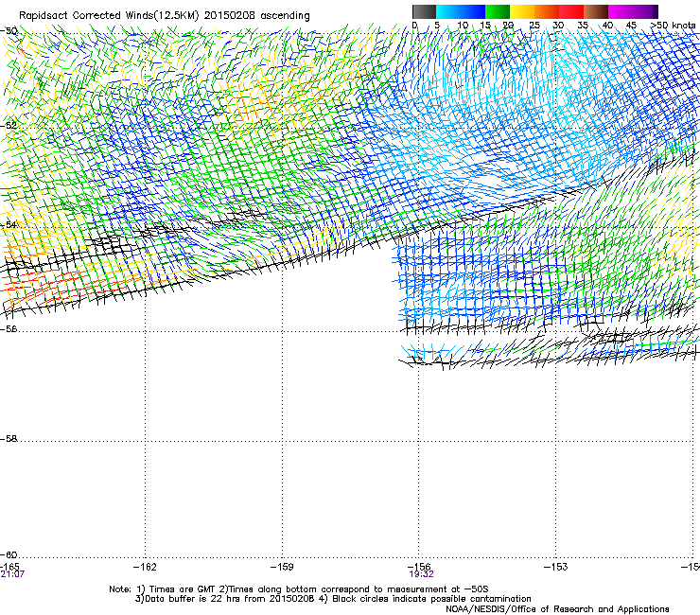Click the '-162' longitude axis label
This screenshot has width=700, height=615.
pos(145,567)
